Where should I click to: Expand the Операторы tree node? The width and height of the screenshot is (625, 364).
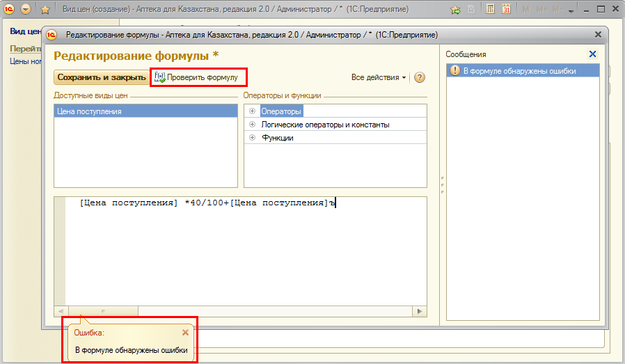(252, 111)
